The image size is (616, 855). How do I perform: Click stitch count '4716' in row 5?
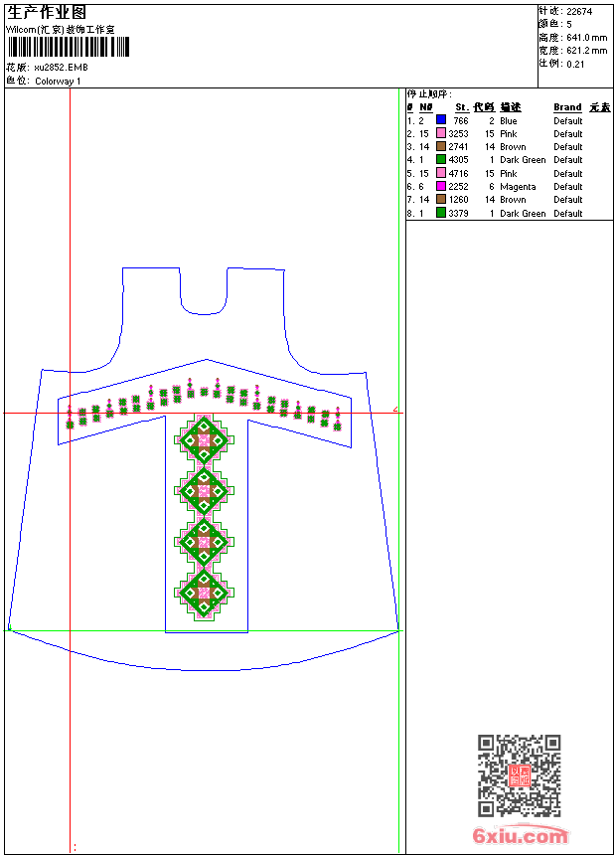[458, 173]
